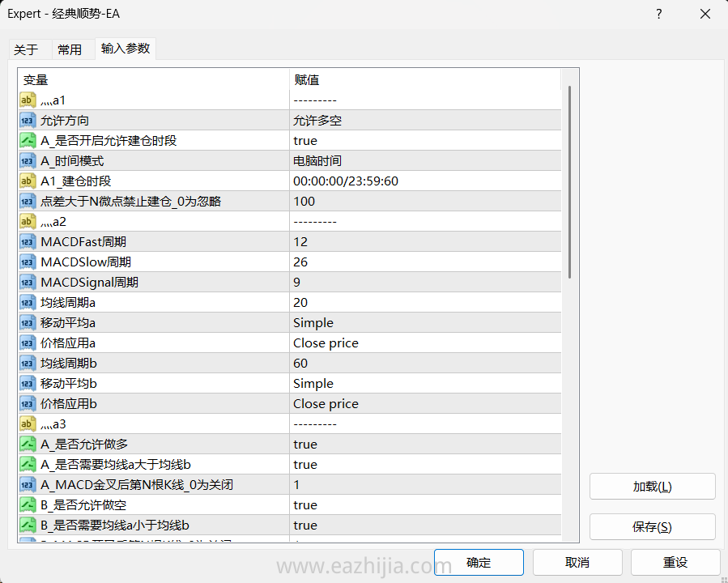The width and height of the screenshot is (728, 583).
Task: Select the A1_建仓时段 row label
Action: (75, 181)
